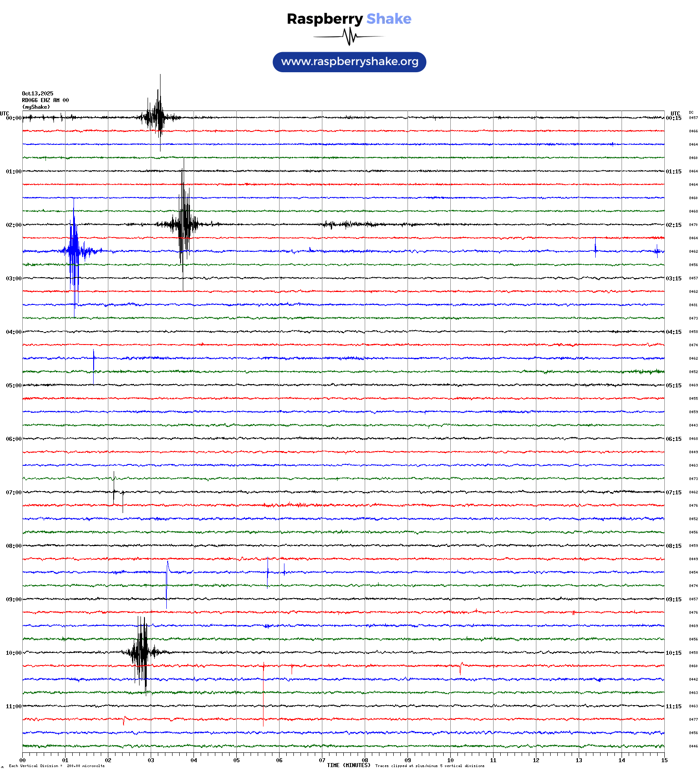Click the Traces clipped footnote text
700x772 pixels.
pyautogui.click(x=429, y=766)
